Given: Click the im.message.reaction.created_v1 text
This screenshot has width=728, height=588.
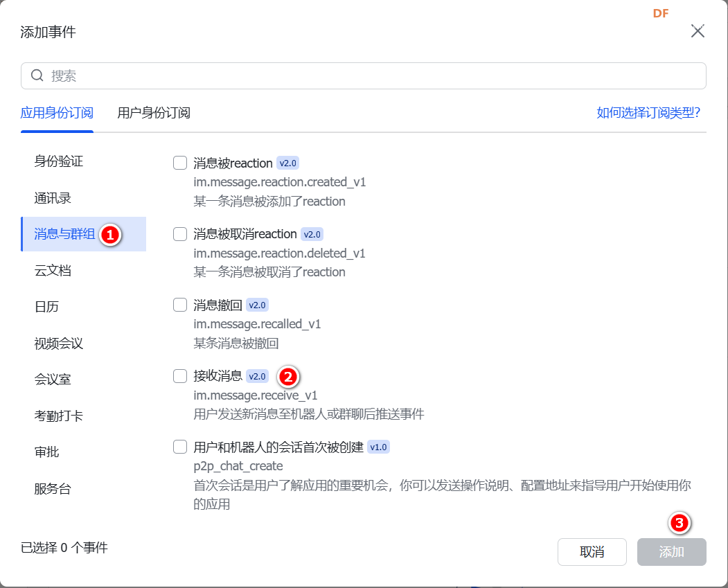Looking at the screenshot, I should [280, 182].
